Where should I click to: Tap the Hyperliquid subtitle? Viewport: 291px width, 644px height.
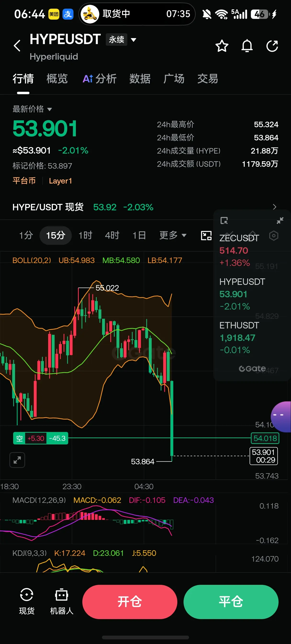[54, 57]
